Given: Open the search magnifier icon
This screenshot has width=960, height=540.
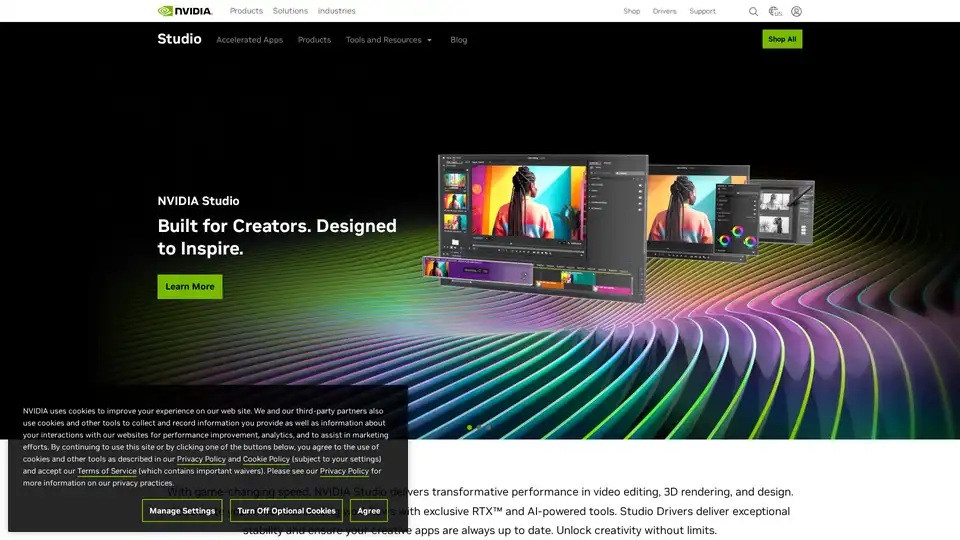Looking at the screenshot, I should click(753, 12).
